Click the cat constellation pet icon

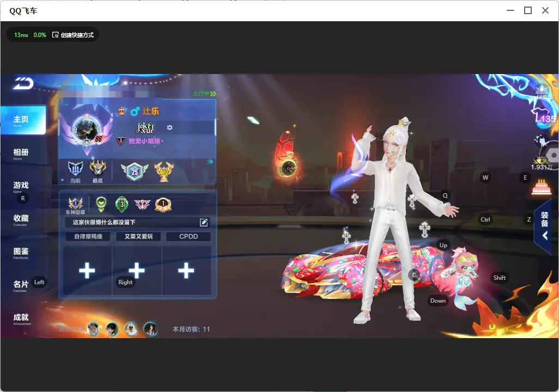(x=542, y=140)
